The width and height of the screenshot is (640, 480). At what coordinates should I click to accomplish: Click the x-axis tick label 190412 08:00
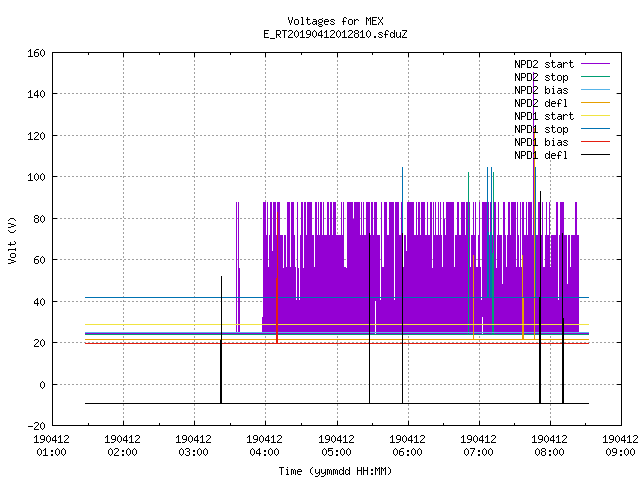[x=549, y=446]
